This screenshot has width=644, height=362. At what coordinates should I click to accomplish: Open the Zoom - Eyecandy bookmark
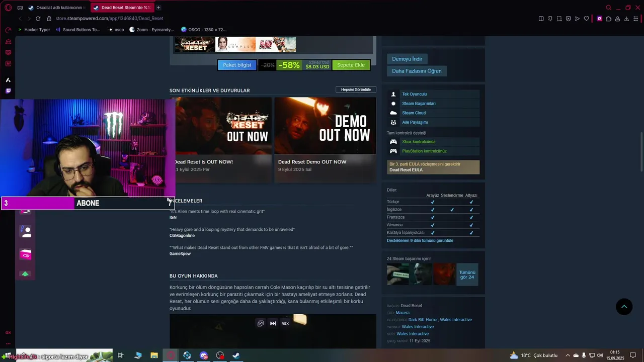pos(151,30)
